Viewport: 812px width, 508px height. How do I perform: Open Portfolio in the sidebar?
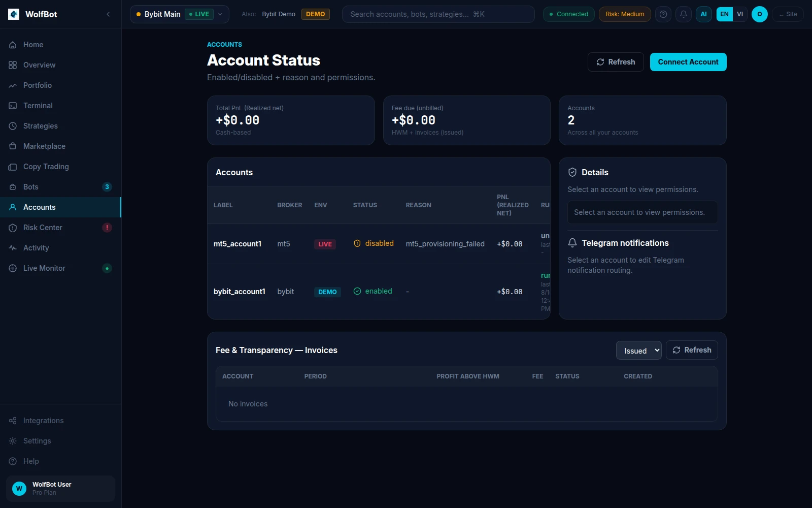tap(60, 85)
